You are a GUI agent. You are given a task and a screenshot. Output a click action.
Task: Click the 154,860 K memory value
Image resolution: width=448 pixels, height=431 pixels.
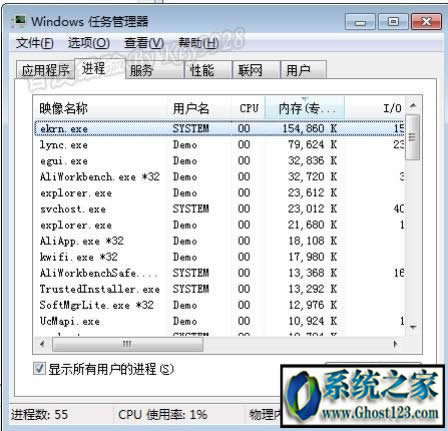pyautogui.click(x=310, y=128)
